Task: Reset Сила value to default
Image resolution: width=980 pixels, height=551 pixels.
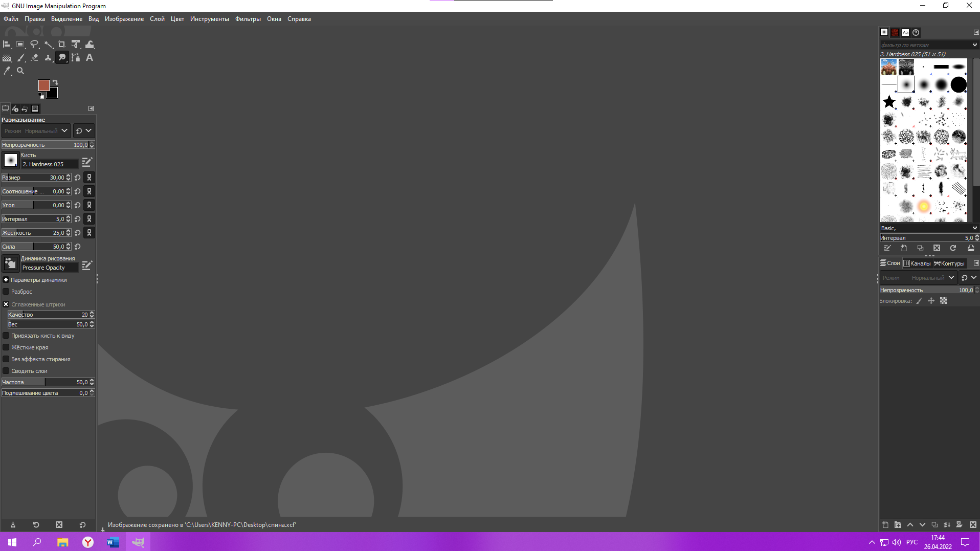Action: (78, 247)
